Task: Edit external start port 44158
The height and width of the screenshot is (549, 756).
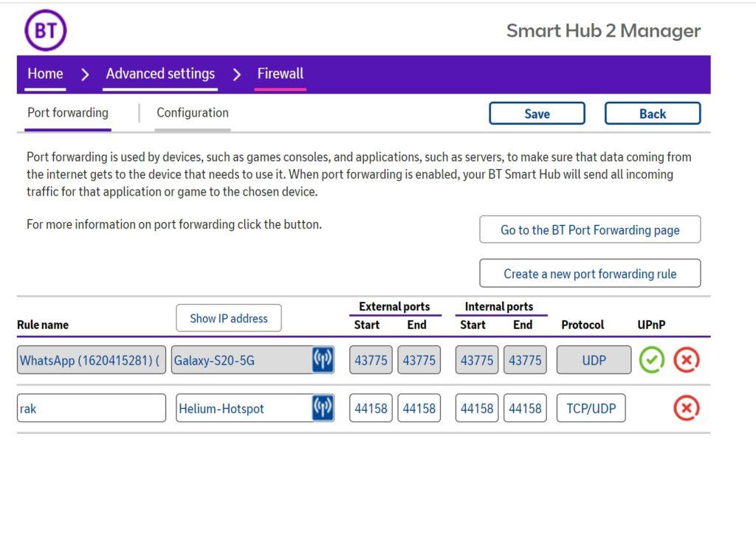Action: (371, 408)
